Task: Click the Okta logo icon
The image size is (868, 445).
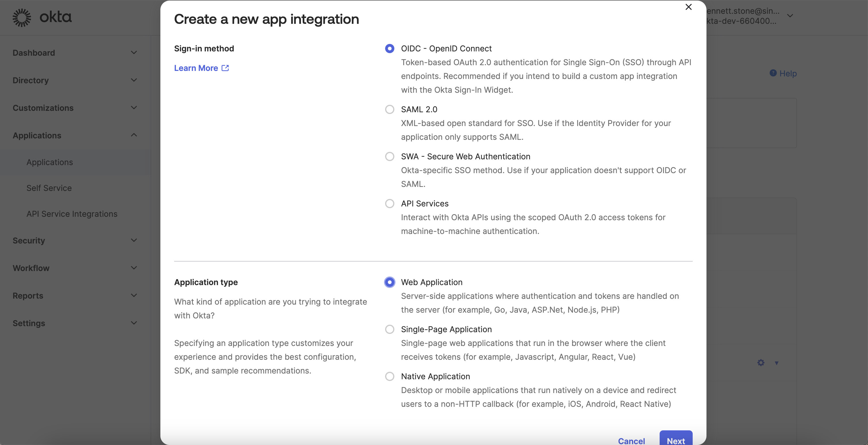Action: 22,18
